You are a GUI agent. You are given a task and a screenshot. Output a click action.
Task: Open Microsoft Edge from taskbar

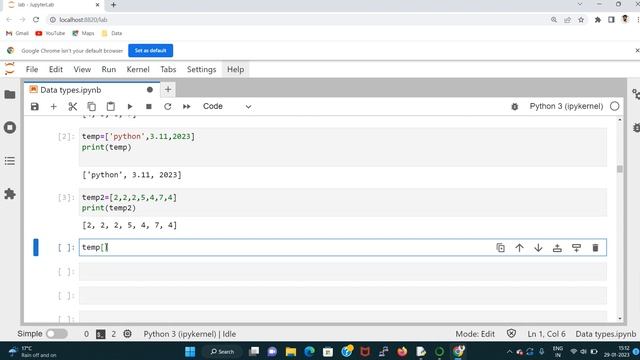point(309,351)
